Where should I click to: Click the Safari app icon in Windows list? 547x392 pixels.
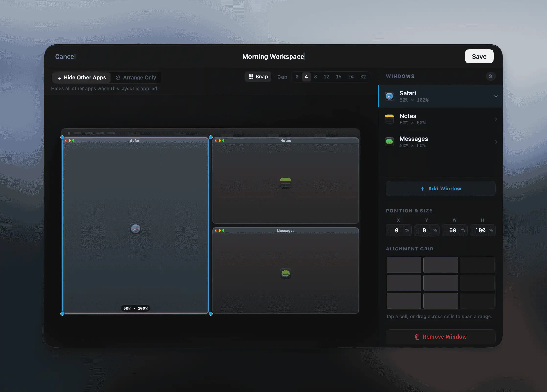coord(389,96)
